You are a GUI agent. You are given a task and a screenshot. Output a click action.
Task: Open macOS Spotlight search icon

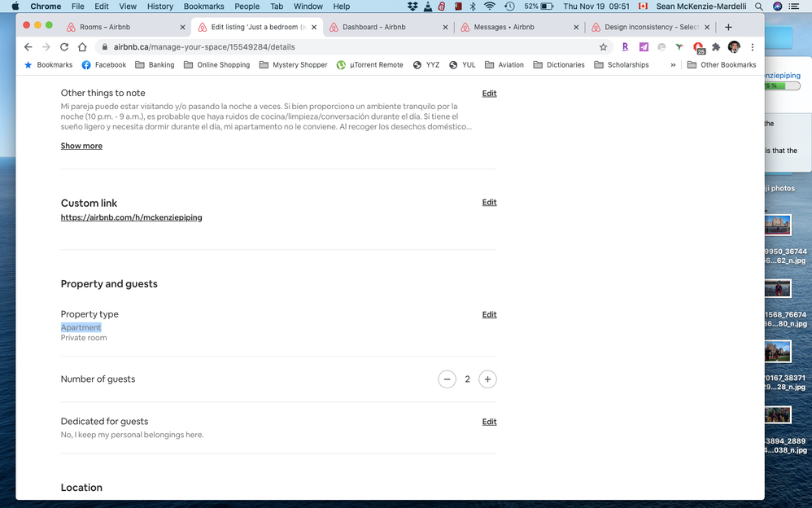758,7
